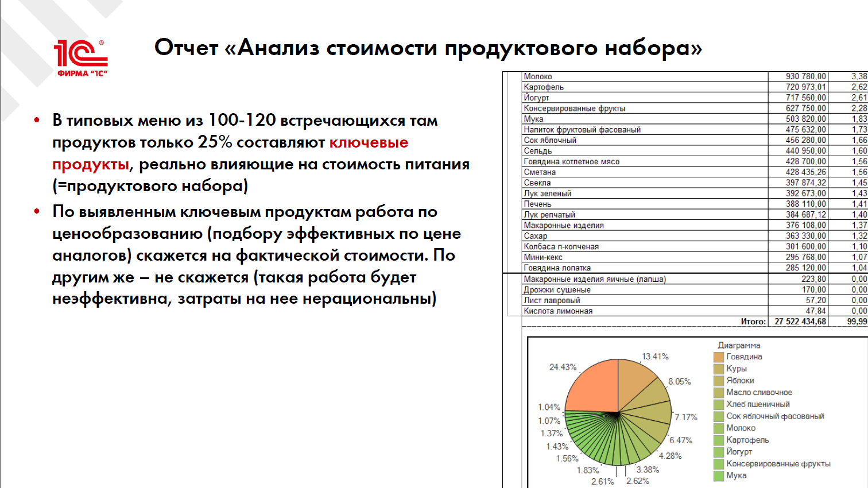Click the 13.41% pie chart label
Screen dimensions: 868x488
[x=655, y=357]
